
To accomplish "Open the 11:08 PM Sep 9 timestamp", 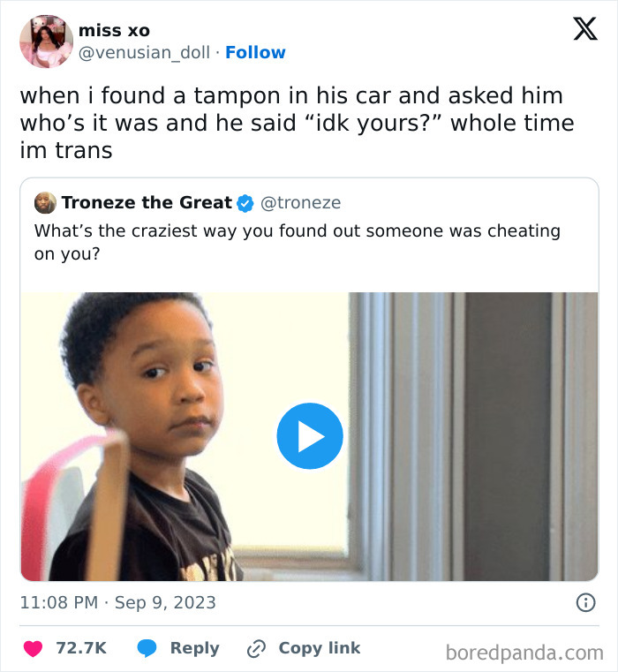I will tap(117, 602).
